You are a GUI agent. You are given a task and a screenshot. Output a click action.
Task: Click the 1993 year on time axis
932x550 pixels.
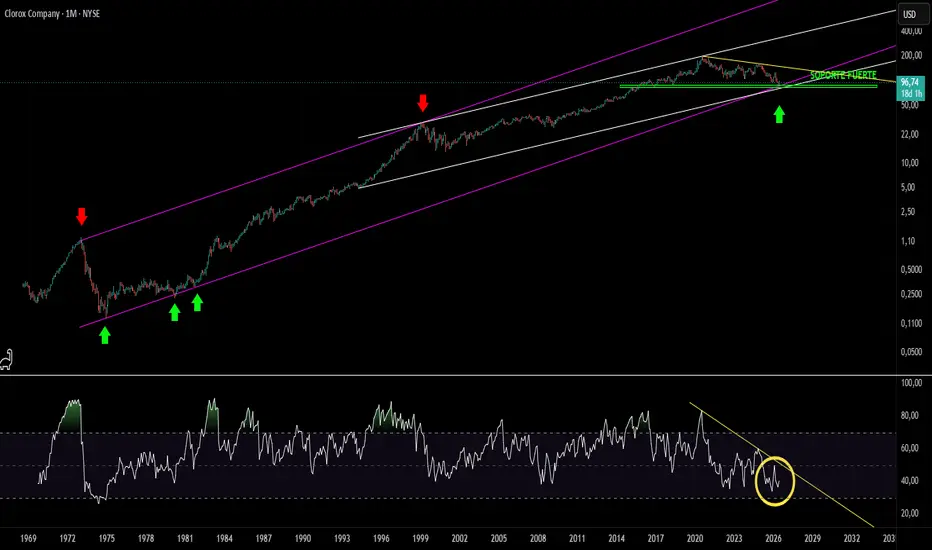342,539
